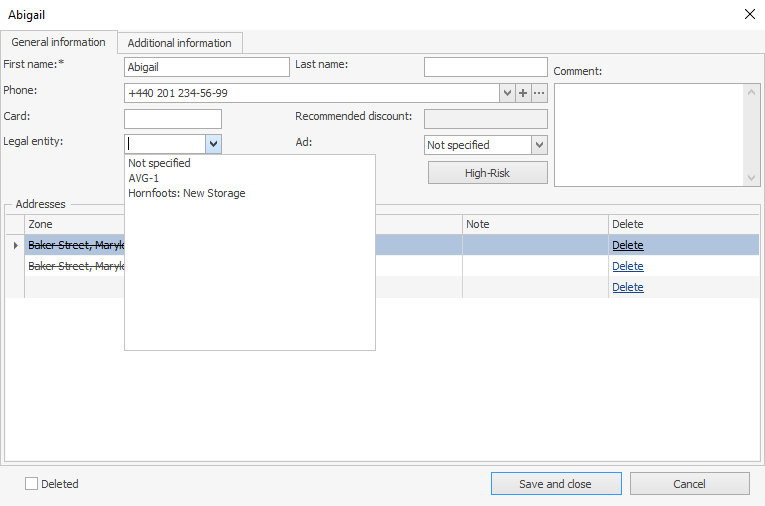This screenshot has height=506, width=765.
Task: Click Delete link in first address row
Action: tap(627, 245)
